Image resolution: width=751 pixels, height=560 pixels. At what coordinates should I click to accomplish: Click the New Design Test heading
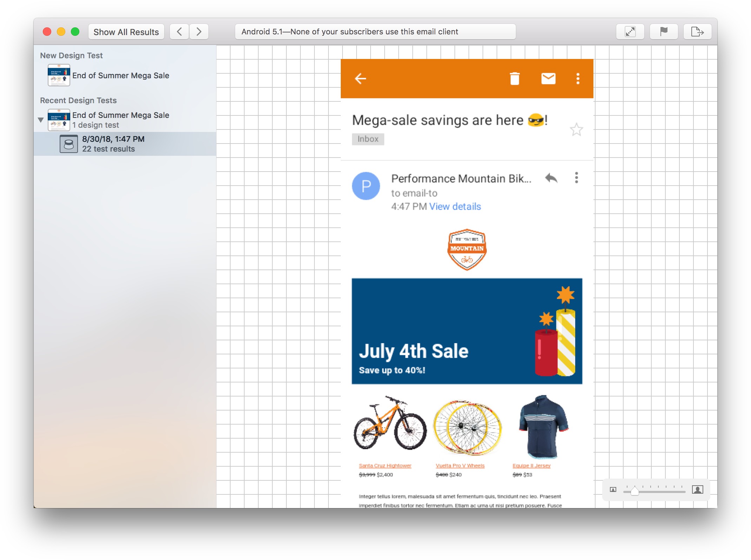point(71,55)
